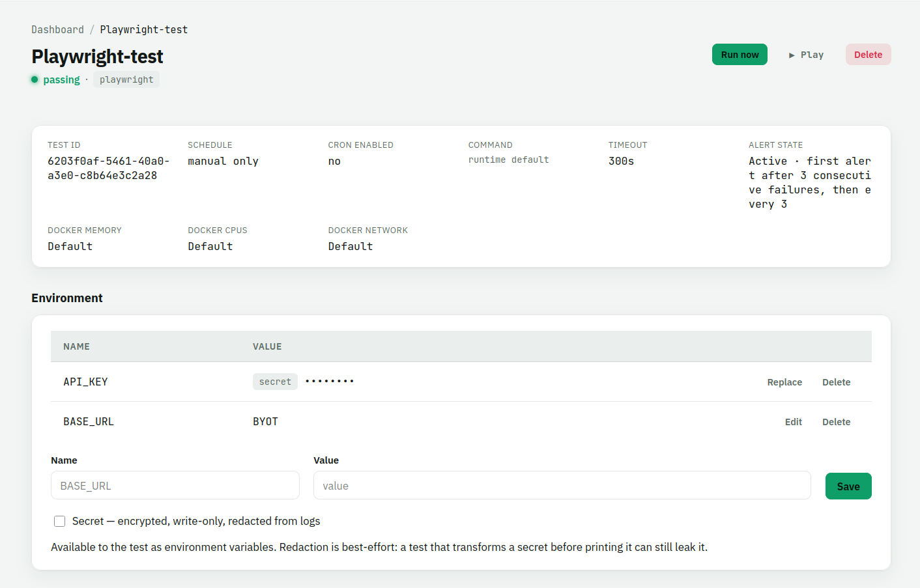The width and height of the screenshot is (920, 588).
Task: Click the Docker CPUs Default value
Action: coord(210,246)
